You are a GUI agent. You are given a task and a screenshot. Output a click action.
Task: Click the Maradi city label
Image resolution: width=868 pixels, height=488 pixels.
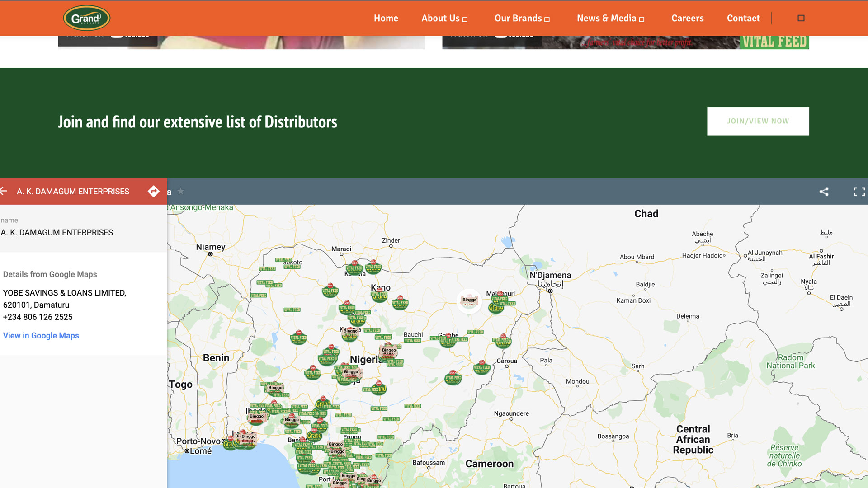(341, 249)
